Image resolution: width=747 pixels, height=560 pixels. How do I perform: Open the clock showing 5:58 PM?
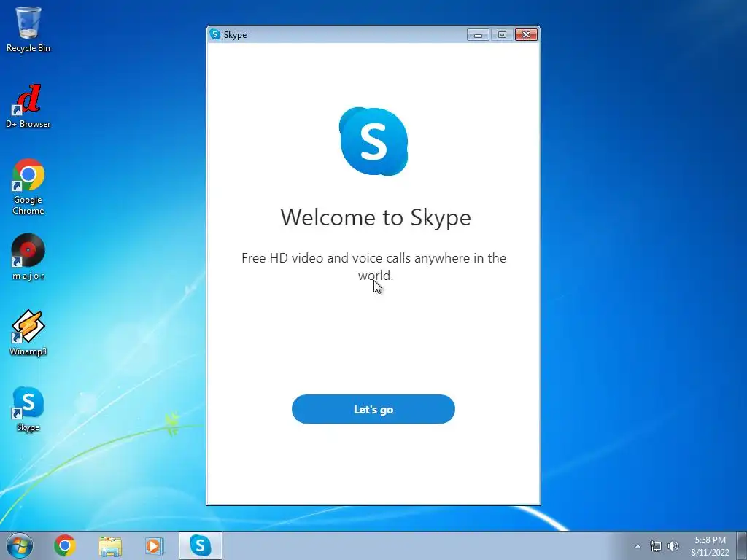(710, 545)
